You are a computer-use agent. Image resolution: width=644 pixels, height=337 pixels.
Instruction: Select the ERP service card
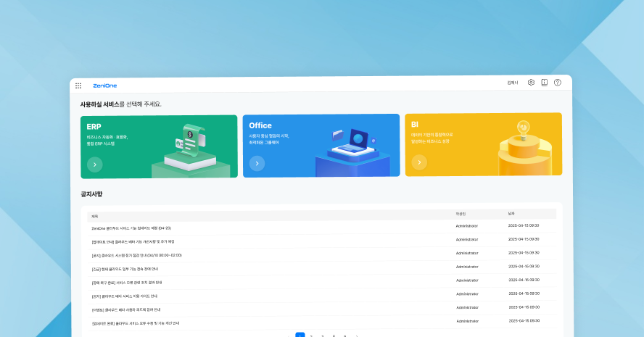pyautogui.click(x=159, y=146)
